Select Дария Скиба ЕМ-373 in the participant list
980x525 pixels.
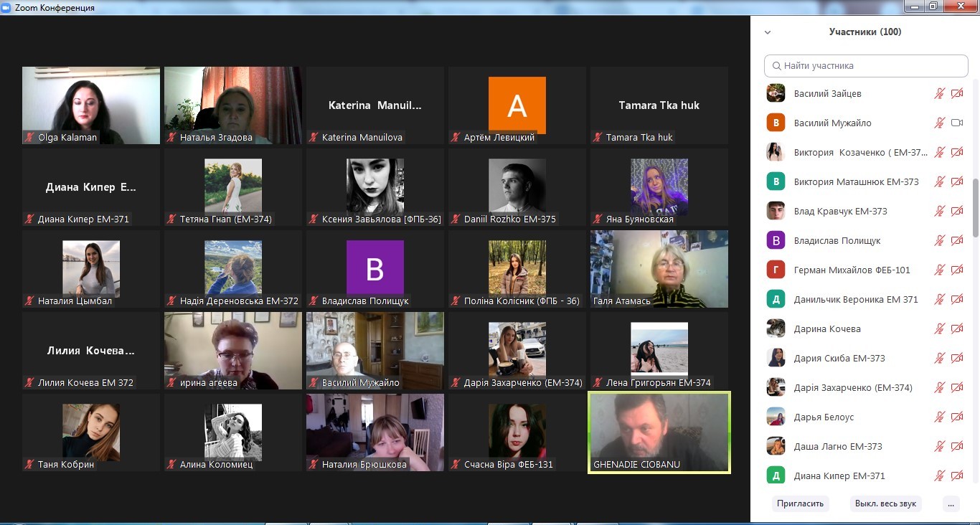[x=839, y=358]
